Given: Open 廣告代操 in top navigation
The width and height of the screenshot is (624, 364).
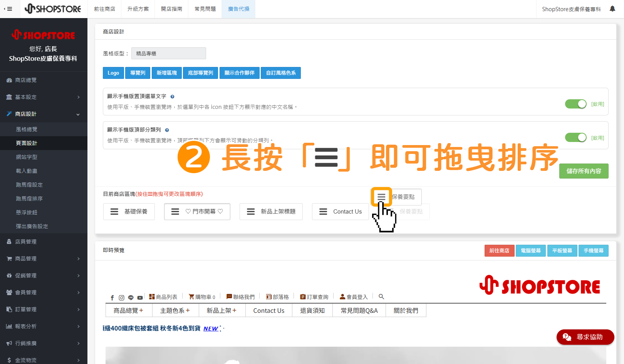Looking at the screenshot, I should click(239, 9).
